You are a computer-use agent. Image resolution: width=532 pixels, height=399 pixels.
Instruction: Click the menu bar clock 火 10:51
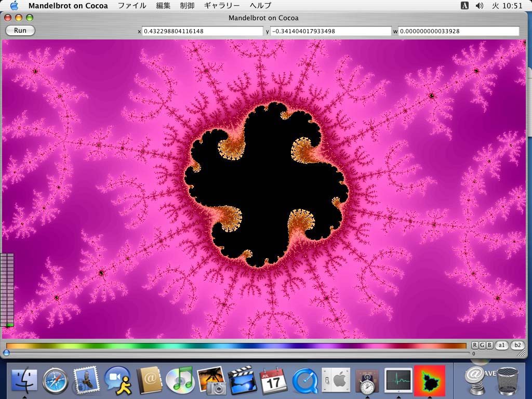point(507,5)
